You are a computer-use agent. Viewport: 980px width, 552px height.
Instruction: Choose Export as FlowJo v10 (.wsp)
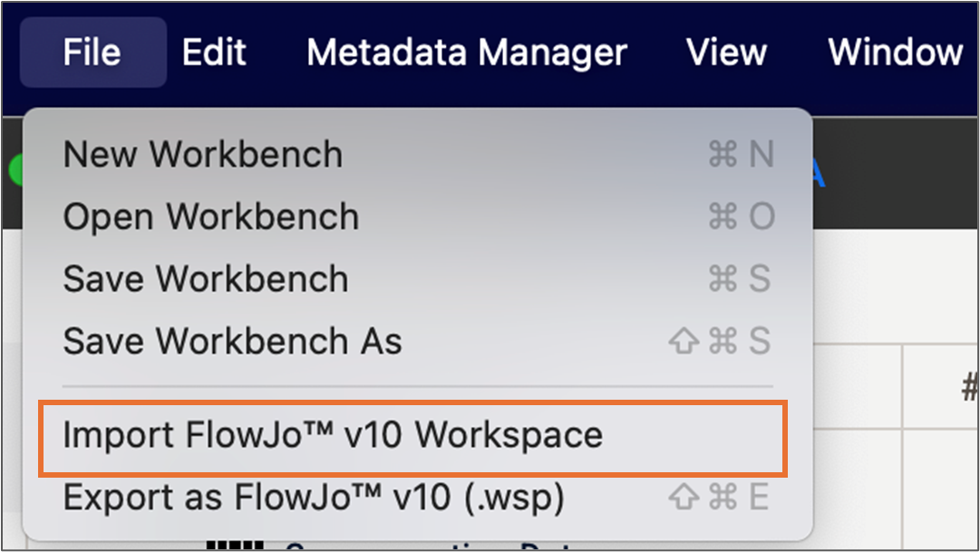314,498
